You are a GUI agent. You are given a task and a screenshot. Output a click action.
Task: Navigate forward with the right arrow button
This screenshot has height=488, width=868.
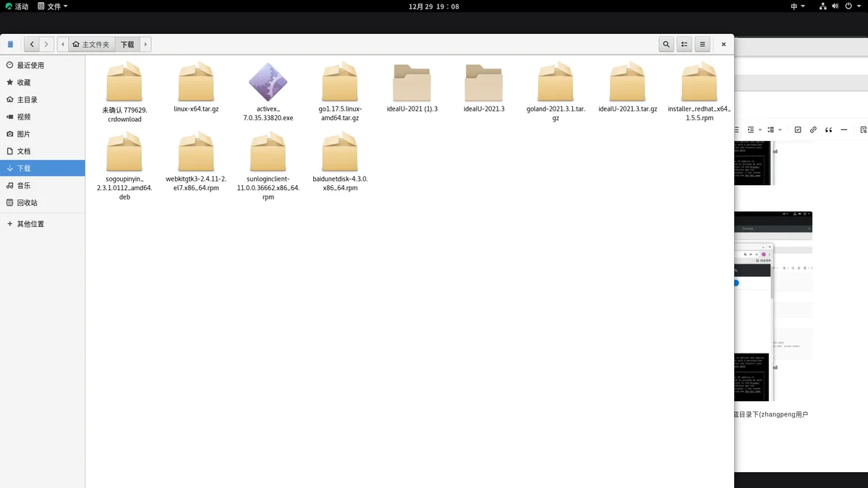coord(46,44)
